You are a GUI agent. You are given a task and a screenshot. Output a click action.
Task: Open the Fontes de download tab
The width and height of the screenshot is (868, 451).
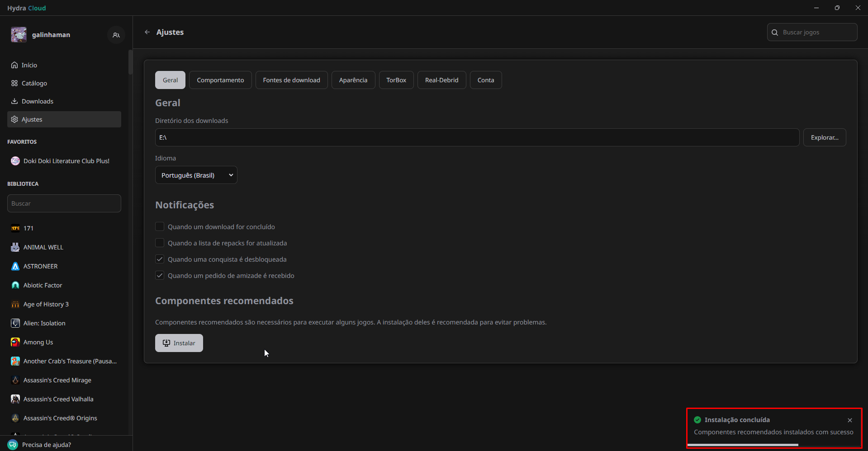click(291, 80)
